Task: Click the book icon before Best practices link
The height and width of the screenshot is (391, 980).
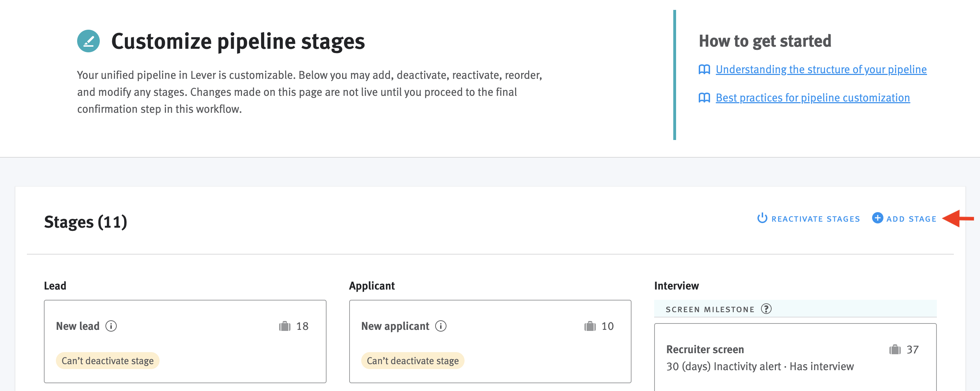Action: coord(704,98)
